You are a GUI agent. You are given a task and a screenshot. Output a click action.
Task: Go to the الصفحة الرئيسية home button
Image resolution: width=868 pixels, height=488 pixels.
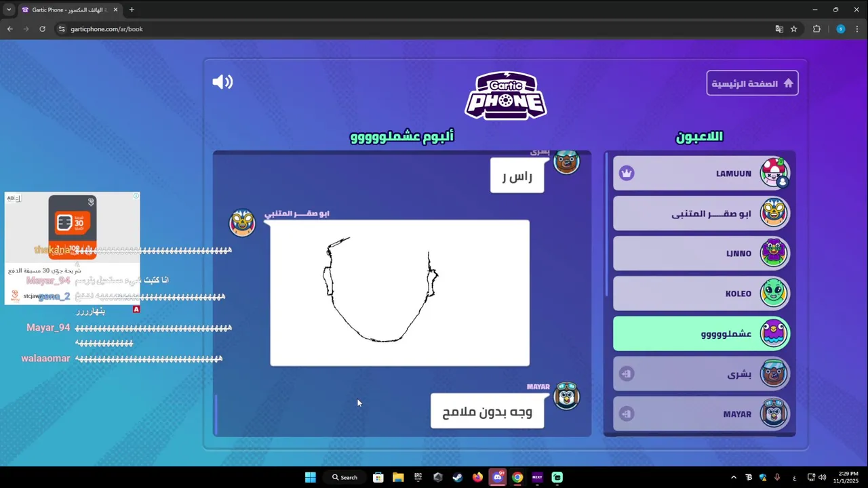[x=752, y=83]
